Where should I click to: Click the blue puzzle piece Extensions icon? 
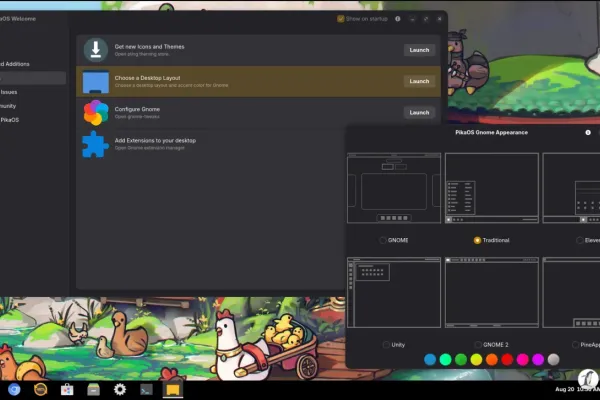95,144
